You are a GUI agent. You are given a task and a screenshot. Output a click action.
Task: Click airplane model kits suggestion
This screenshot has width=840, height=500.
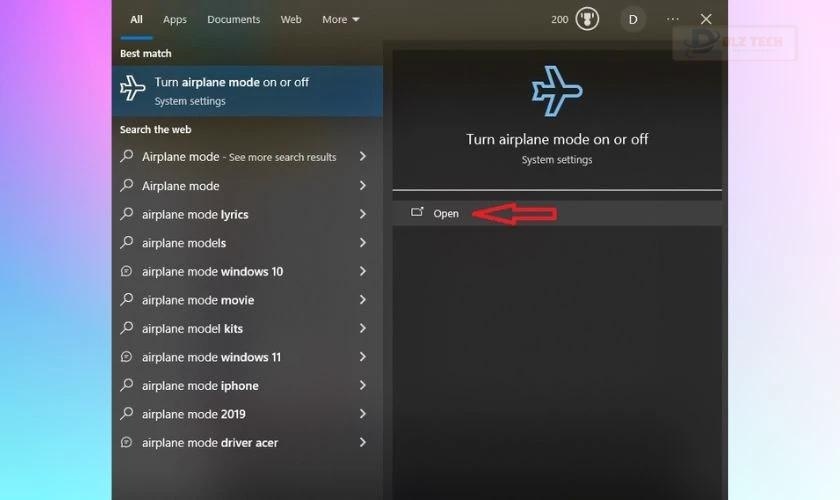(x=192, y=328)
